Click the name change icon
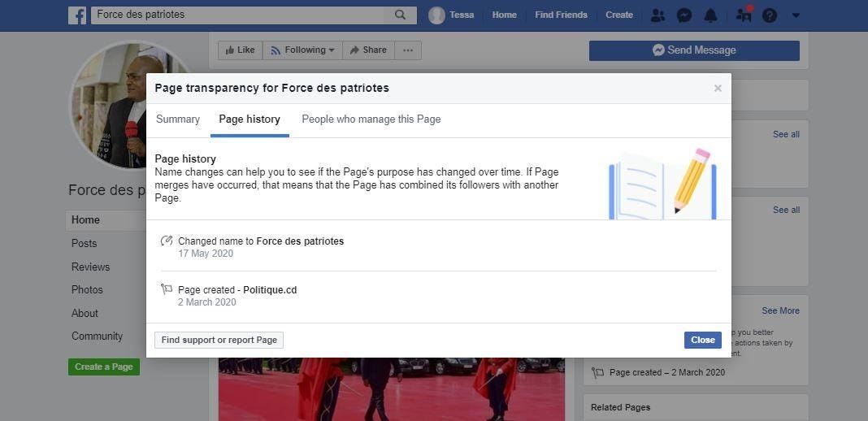868x421 pixels. (166, 241)
